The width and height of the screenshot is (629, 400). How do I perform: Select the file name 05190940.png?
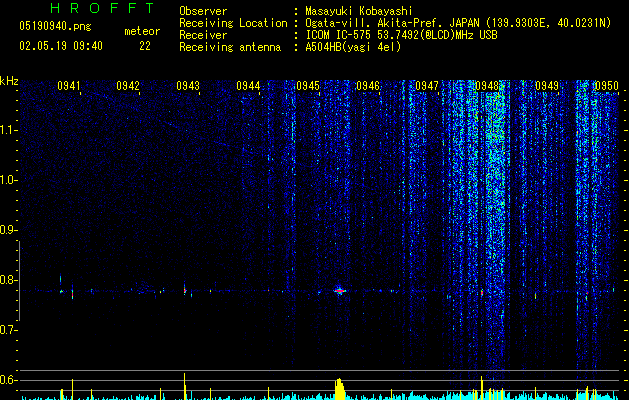[55, 27]
